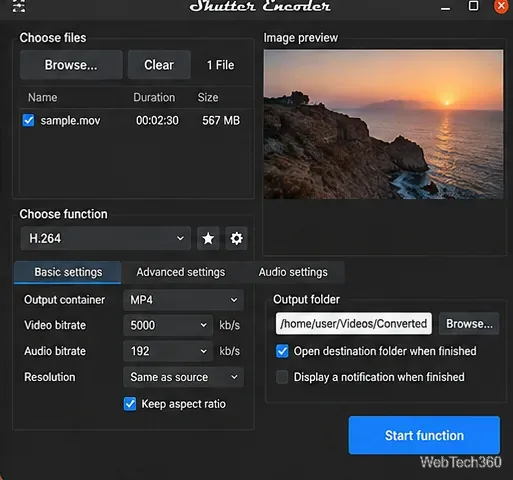Uncheck Open destination folder when finished
Viewport: 513px width, 480px height.
(282, 351)
